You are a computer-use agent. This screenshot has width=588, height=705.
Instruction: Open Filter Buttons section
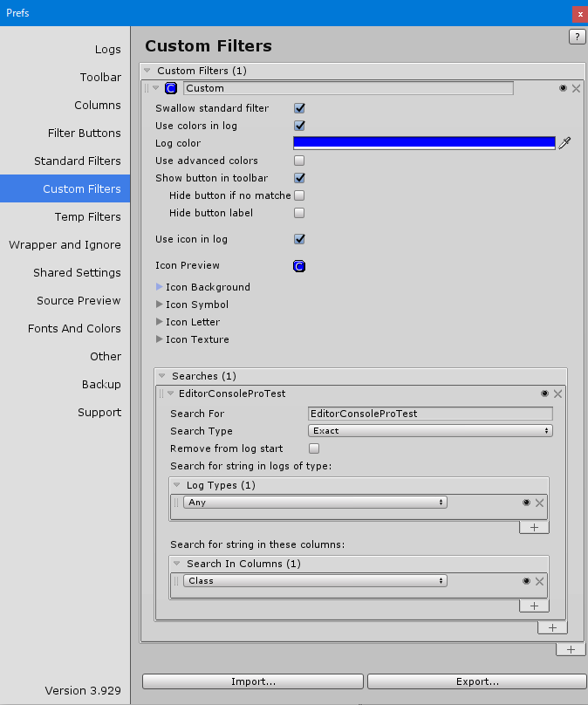(x=65, y=133)
